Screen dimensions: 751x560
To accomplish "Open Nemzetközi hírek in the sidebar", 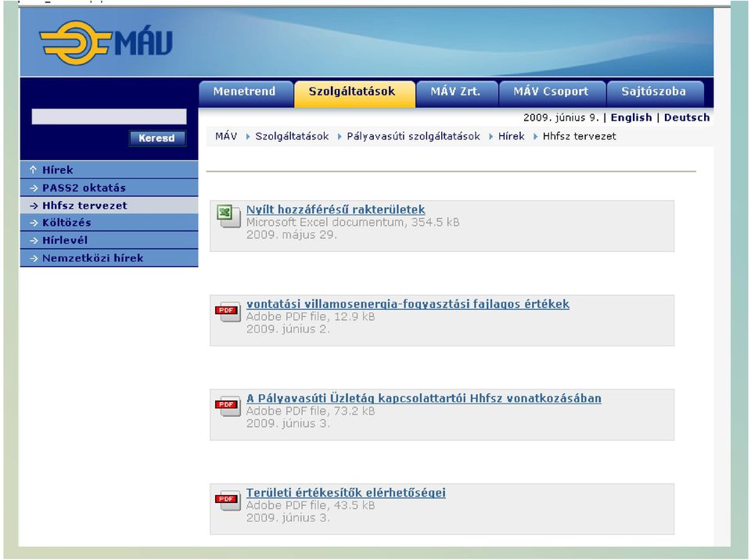I will click(x=110, y=258).
